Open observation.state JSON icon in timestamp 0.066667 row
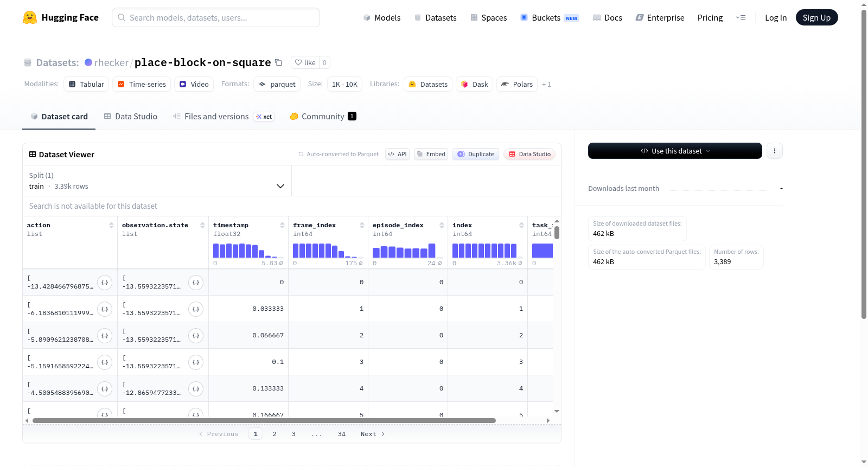The height and width of the screenshot is (467, 868). 196,336
